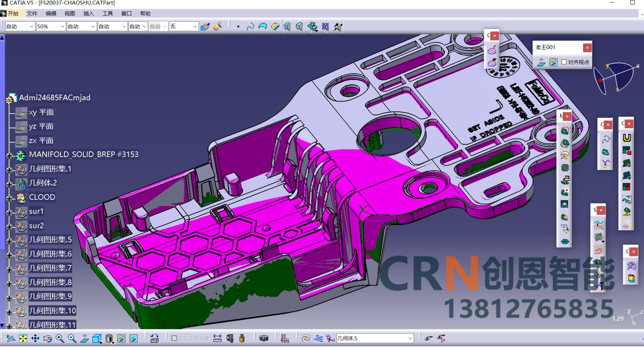
Task: Open the 文件 menu
Action: pos(32,14)
